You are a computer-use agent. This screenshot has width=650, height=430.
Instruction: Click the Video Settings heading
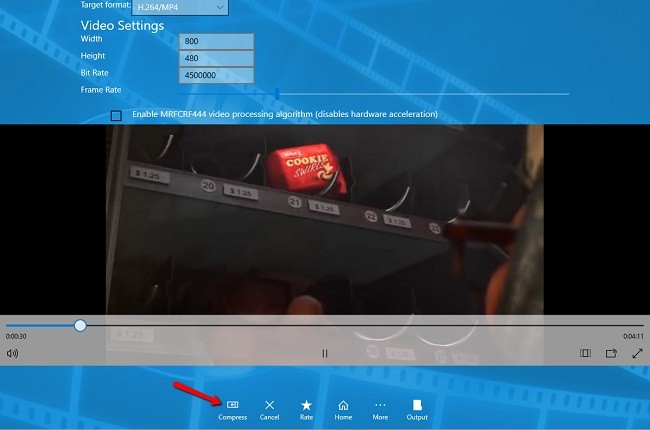point(122,26)
